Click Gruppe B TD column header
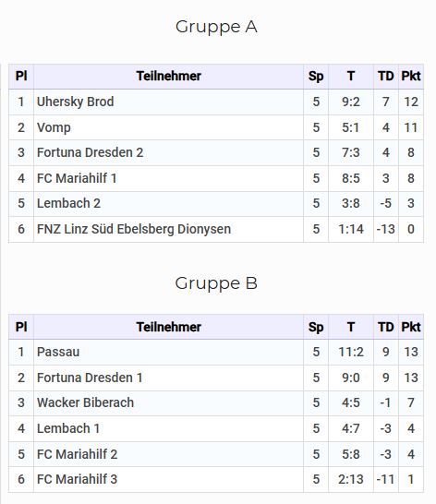The height and width of the screenshot is (504, 436). [x=386, y=327]
